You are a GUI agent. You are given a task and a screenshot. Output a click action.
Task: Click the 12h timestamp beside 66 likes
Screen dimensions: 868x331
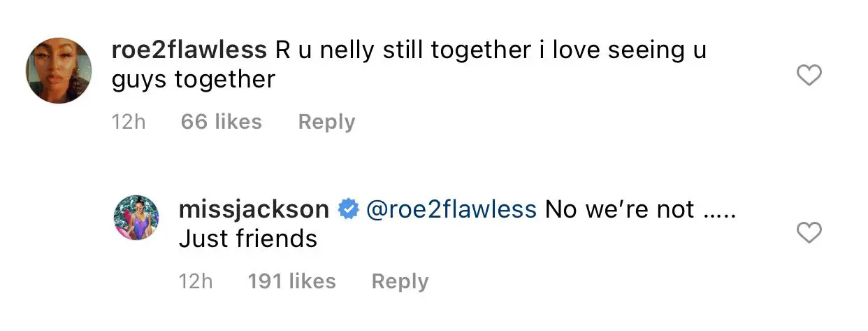[x=129, y=122]
